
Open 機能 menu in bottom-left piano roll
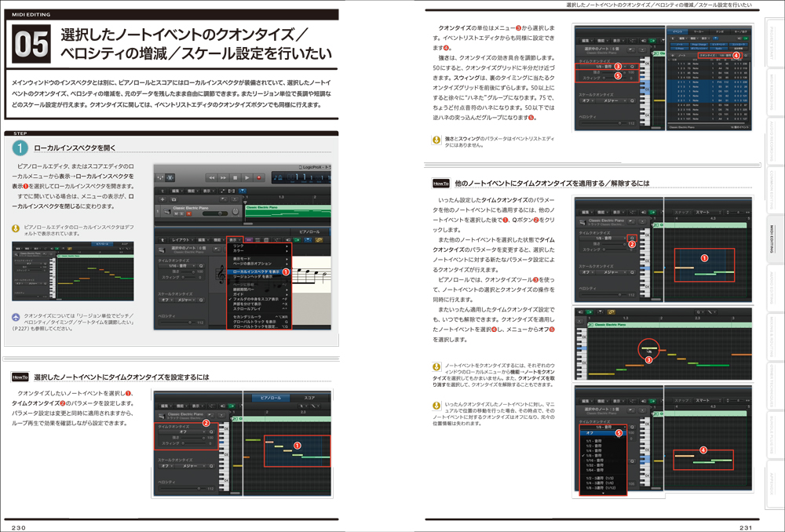point(182,406)
